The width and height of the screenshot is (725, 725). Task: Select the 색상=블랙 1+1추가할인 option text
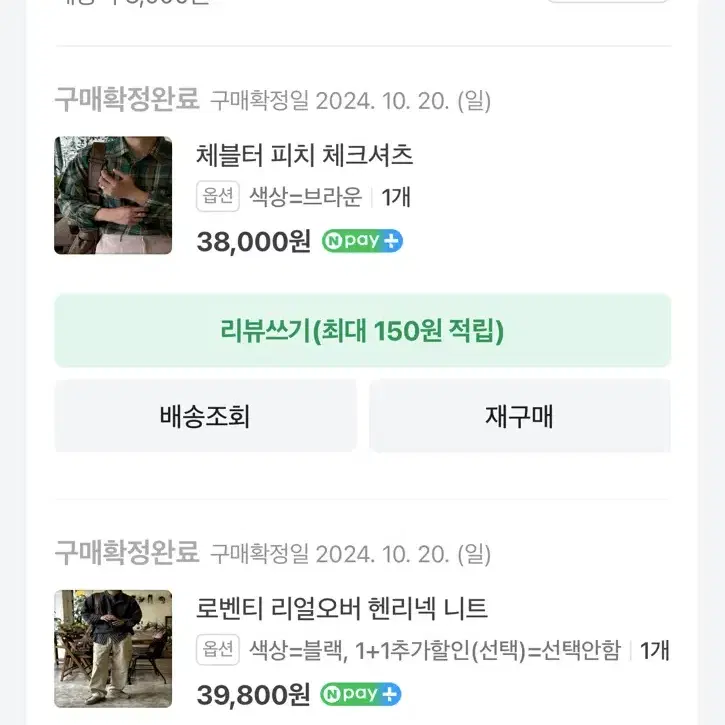pyautogui.click(x=435, y=651)
